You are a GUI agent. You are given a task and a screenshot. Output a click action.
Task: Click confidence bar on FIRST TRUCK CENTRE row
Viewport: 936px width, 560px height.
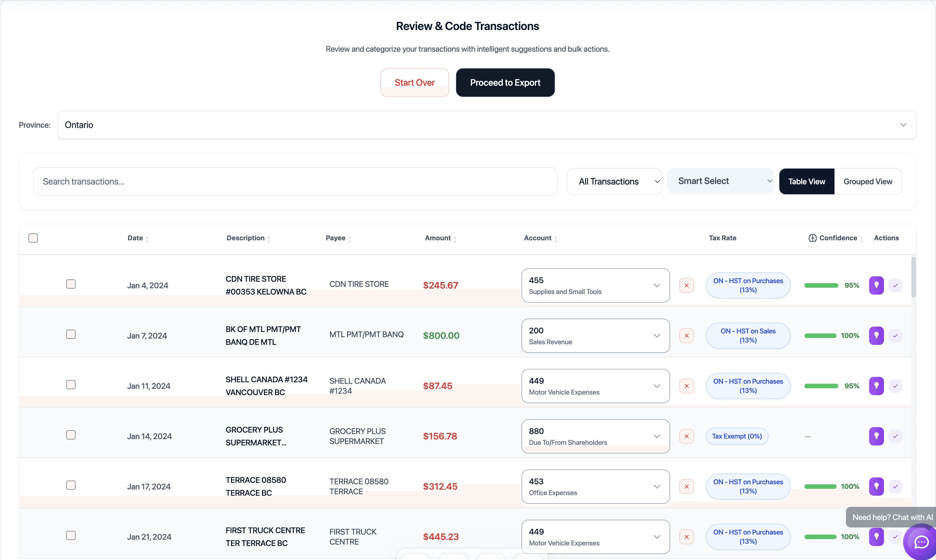coord(820,537)
